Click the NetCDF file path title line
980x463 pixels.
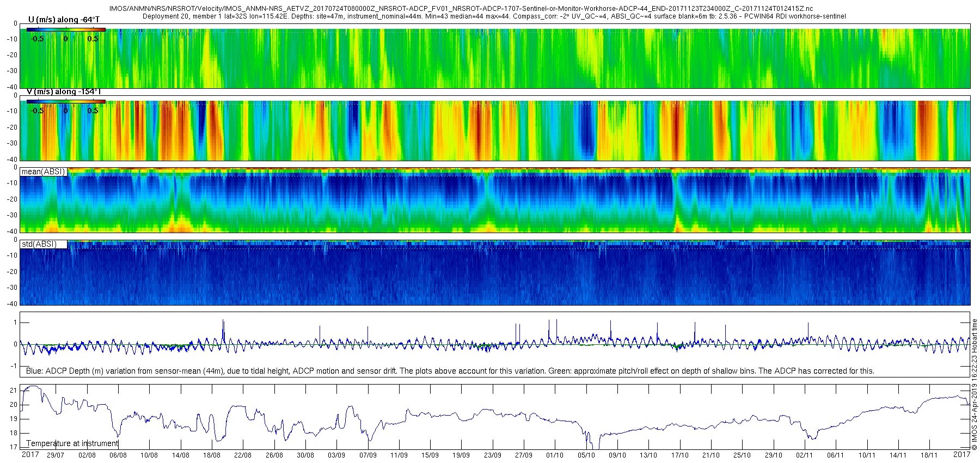(461, 9)
